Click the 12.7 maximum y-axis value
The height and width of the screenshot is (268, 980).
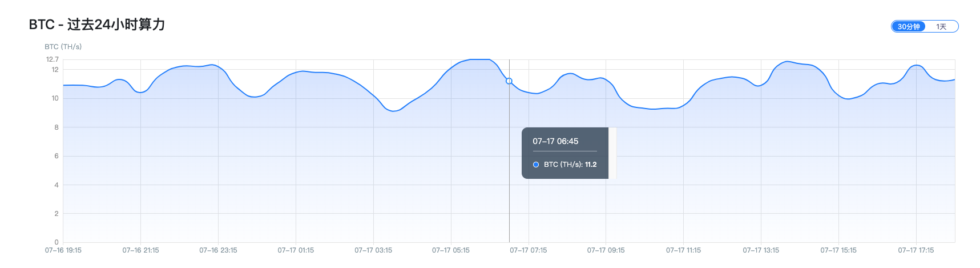pyautogui.click(x=53, y=59)
